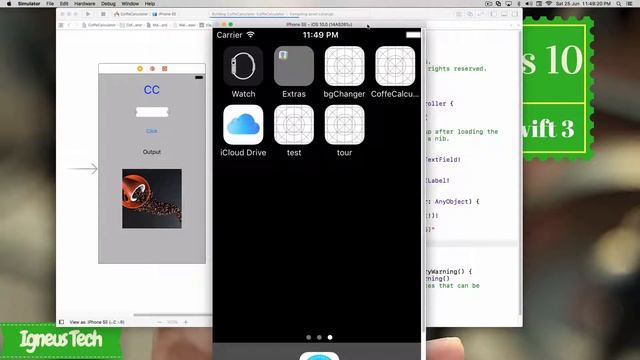The height and width of the screenshot is (360, 640).
Task: Click the Xcode Stop button
Action: [103, 14]
